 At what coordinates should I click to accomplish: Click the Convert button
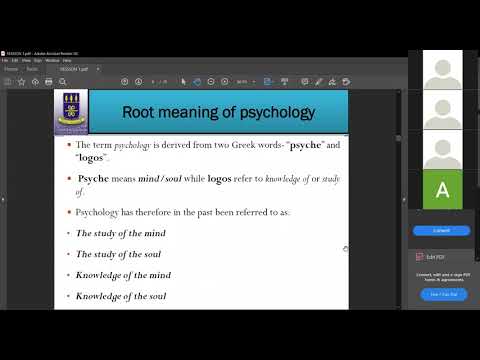coord(442,231)
